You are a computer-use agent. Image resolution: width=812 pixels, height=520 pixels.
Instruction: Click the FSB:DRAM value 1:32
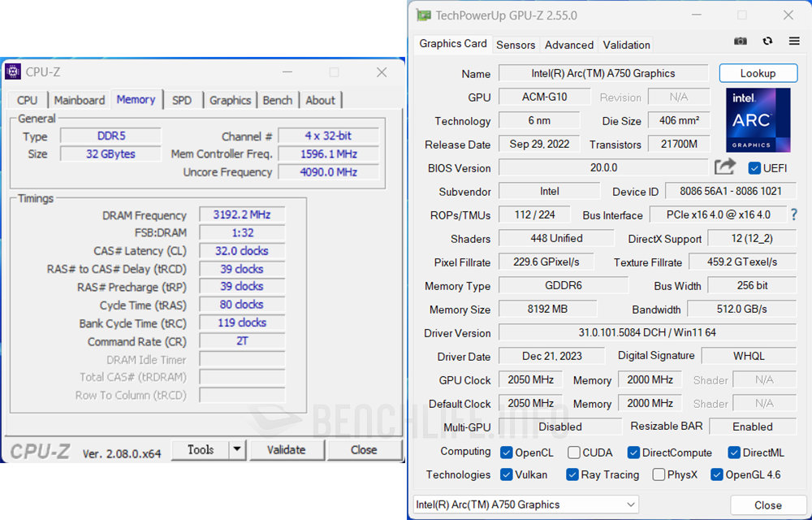242,232
